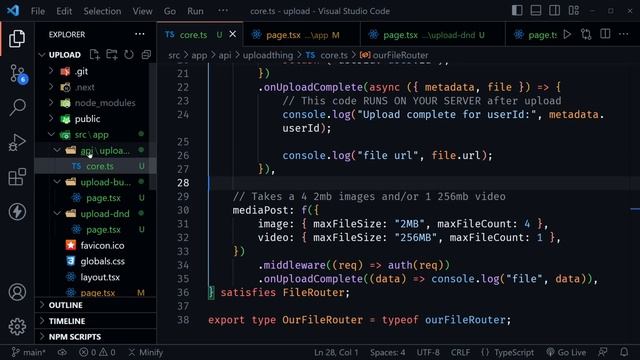
Task: Open the Edit menu
Action: coord(64,11)
